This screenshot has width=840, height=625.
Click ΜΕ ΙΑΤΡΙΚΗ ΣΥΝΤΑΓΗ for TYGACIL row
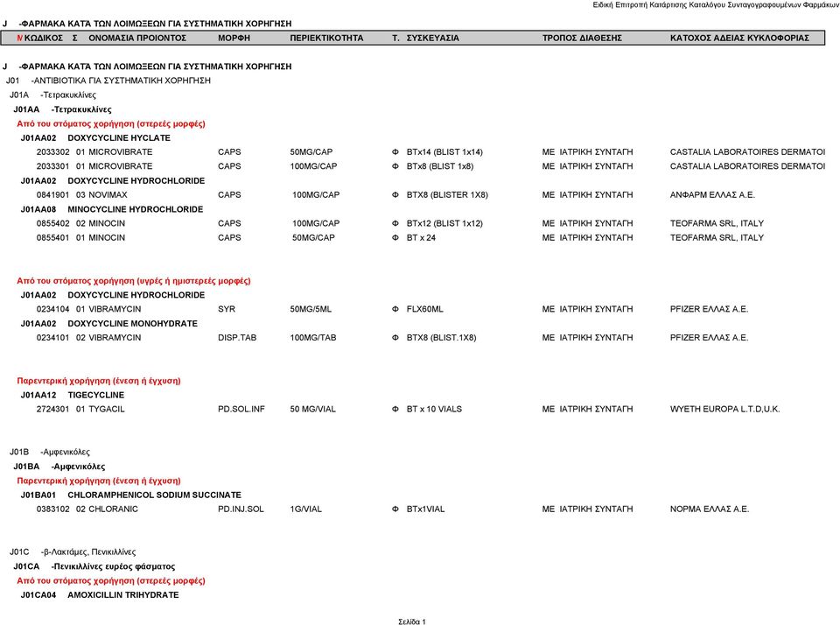[587, 410]
